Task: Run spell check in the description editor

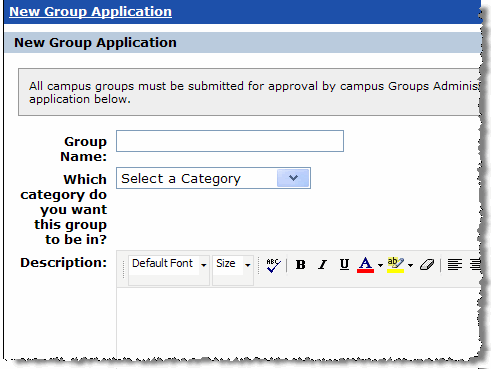Action: pos(273,265)
